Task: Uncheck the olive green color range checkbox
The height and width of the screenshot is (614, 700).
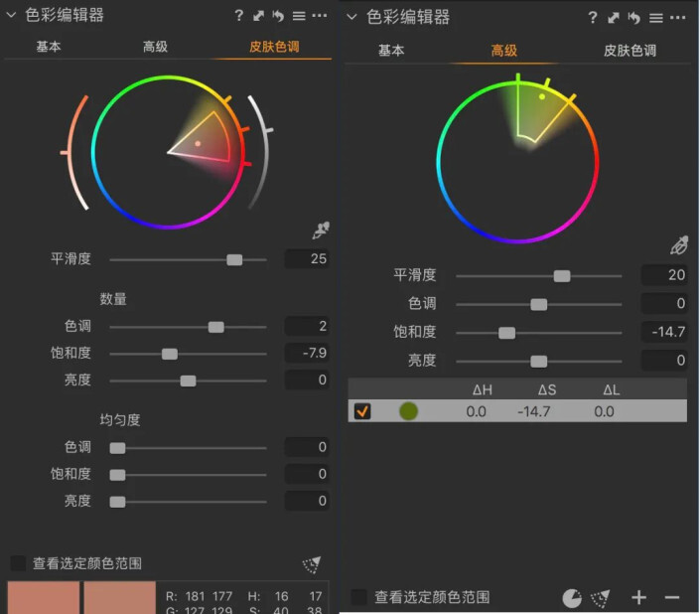Action: click(x=362, y=411)
